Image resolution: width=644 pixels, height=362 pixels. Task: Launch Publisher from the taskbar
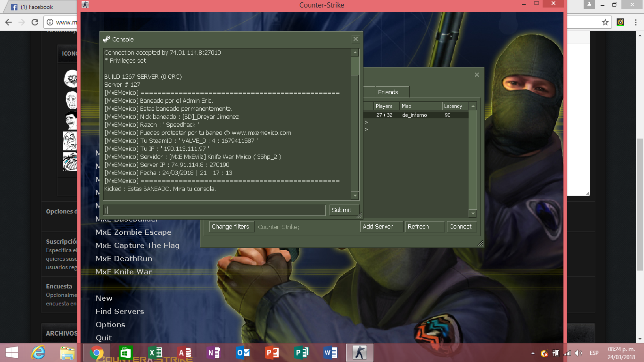[301, 353]
